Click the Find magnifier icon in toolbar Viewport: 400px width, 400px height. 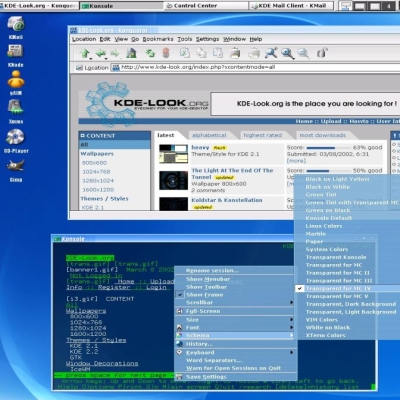271,53
